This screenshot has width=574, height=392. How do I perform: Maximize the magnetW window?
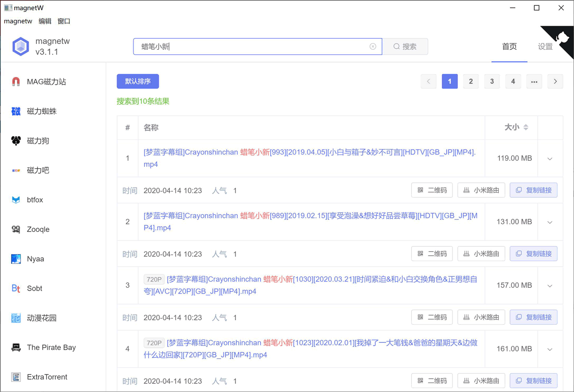click(x=537, y=8)
